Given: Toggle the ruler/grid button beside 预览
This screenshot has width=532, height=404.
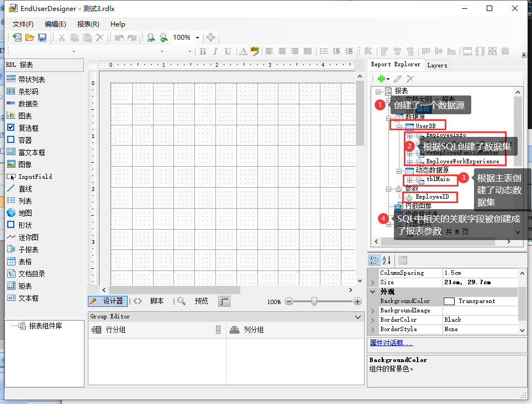Looking at the screenshot, I should pyautogui.click(x=224, y=301).
